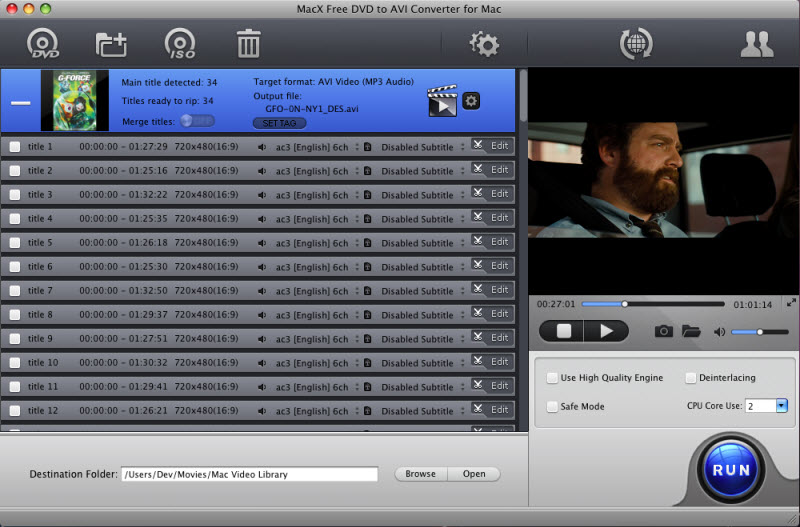Check the title 8 checkbox
The width and height of the screenshot is (800, 527).
coord(15,315)
